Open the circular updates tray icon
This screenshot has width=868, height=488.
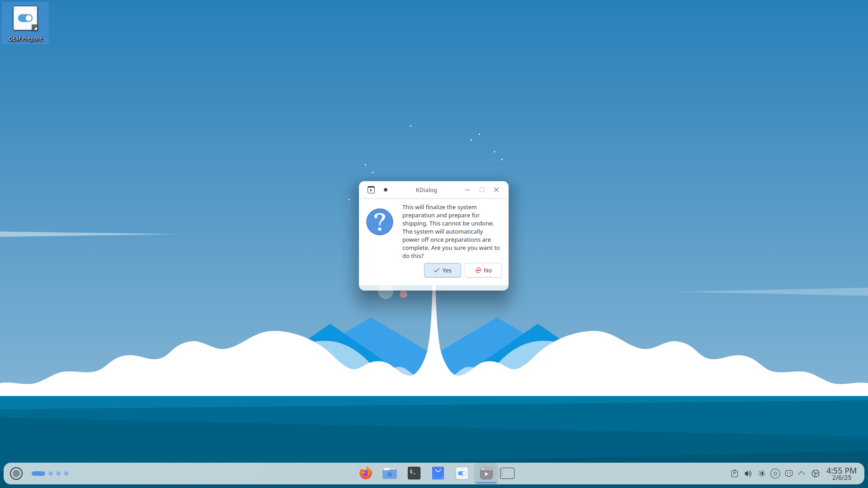click(775, 474)
